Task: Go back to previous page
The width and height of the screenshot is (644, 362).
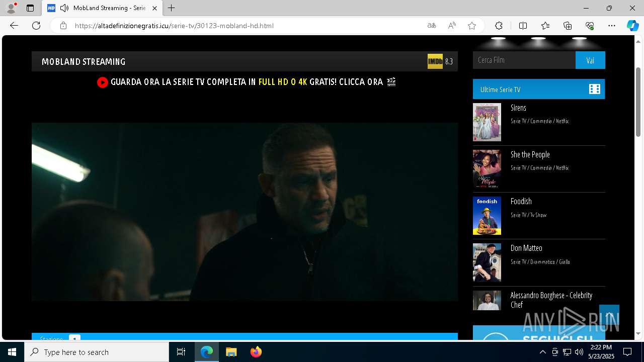Action: 14,26
